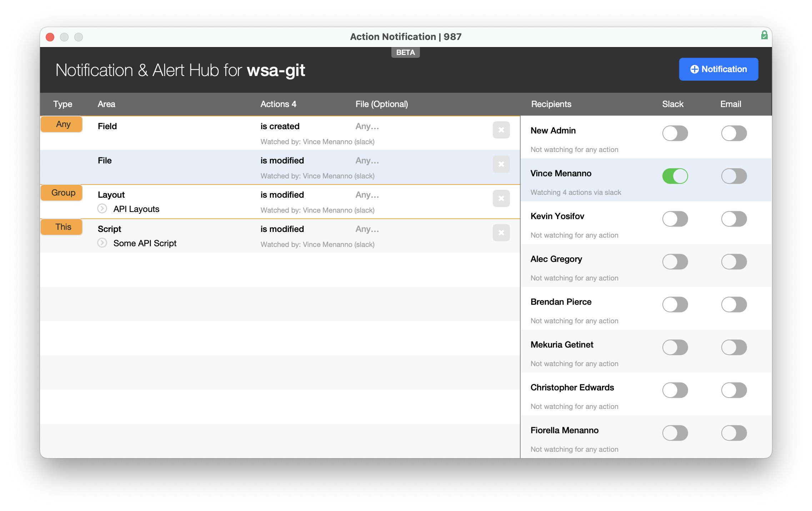Viewport: 812px width, 511px height.
Task: Click the arrow icon beside Some API Script
Action: point(102,243)
